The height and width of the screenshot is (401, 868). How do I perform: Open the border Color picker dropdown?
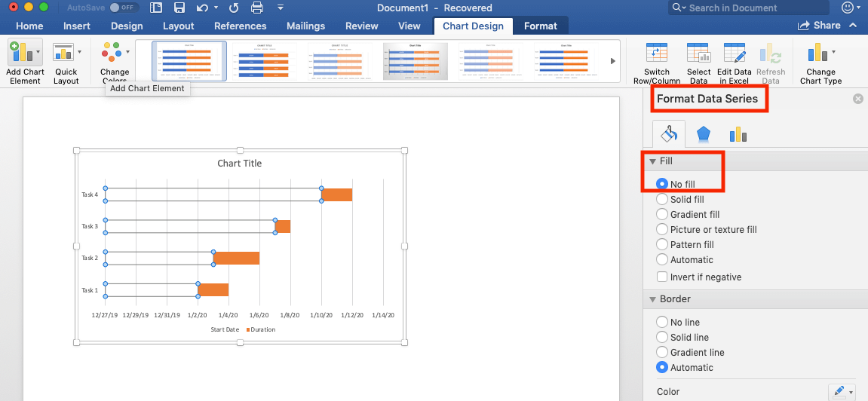coord(841,392)
